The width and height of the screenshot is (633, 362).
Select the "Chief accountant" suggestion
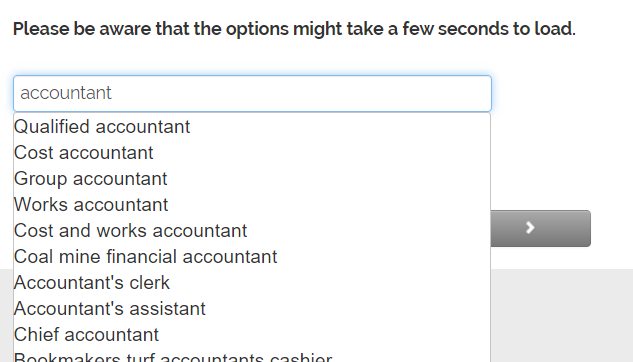[x=252, y=335]
